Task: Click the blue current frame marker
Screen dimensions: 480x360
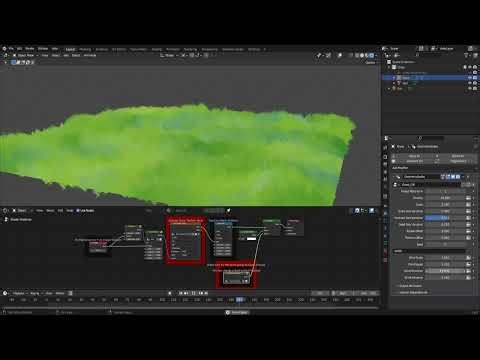Action: (240, 300)
